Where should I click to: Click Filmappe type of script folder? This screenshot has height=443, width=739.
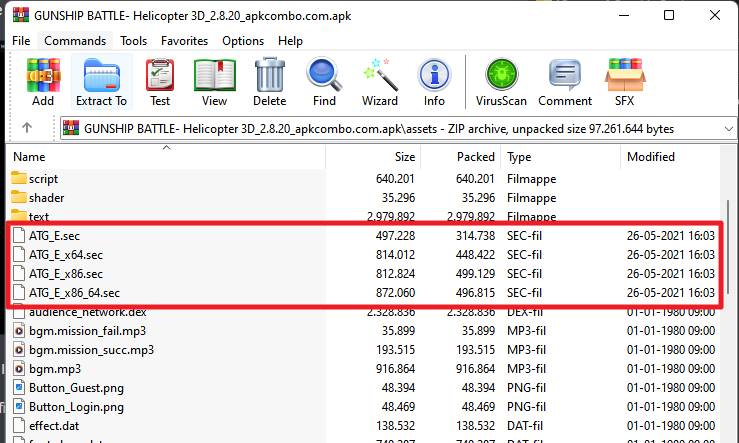532,179
